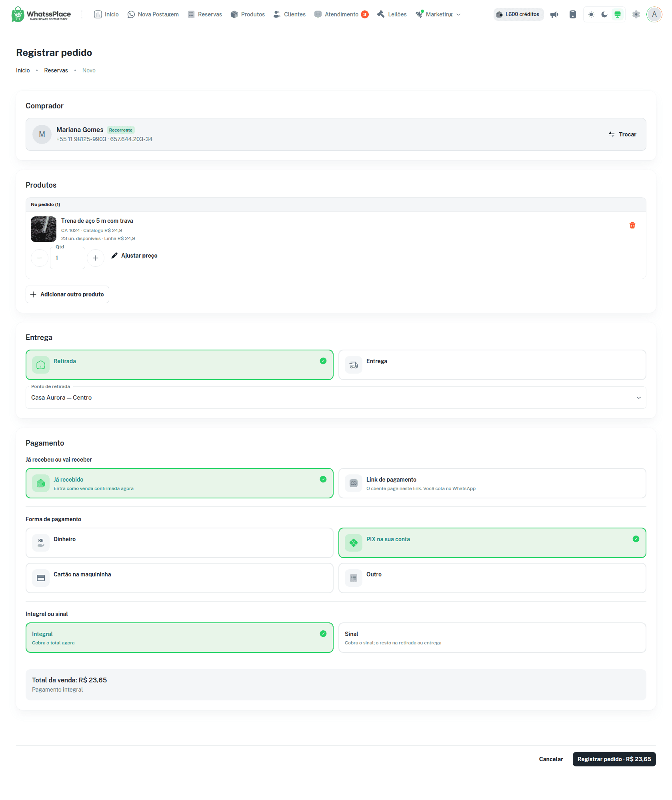Image resolution: width=672 pixels, height=800 pixels.
Task: Click Trocar to change buyer
Action: (x=622, y=134)
